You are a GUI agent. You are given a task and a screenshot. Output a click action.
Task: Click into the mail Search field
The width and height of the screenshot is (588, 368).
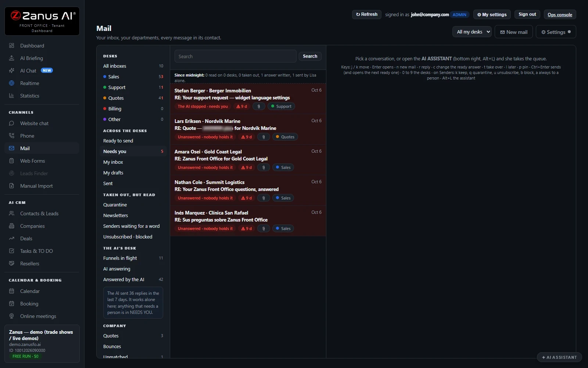pos(235,56)
